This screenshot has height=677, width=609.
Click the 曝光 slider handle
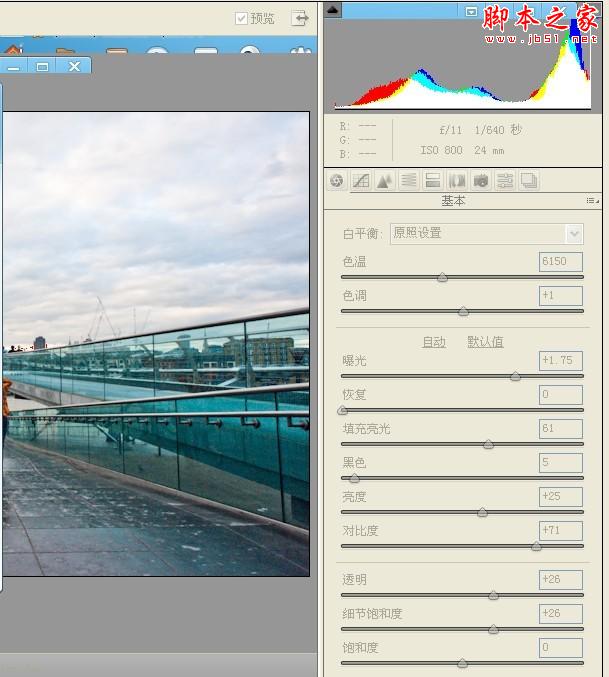(x=515, y=376)
